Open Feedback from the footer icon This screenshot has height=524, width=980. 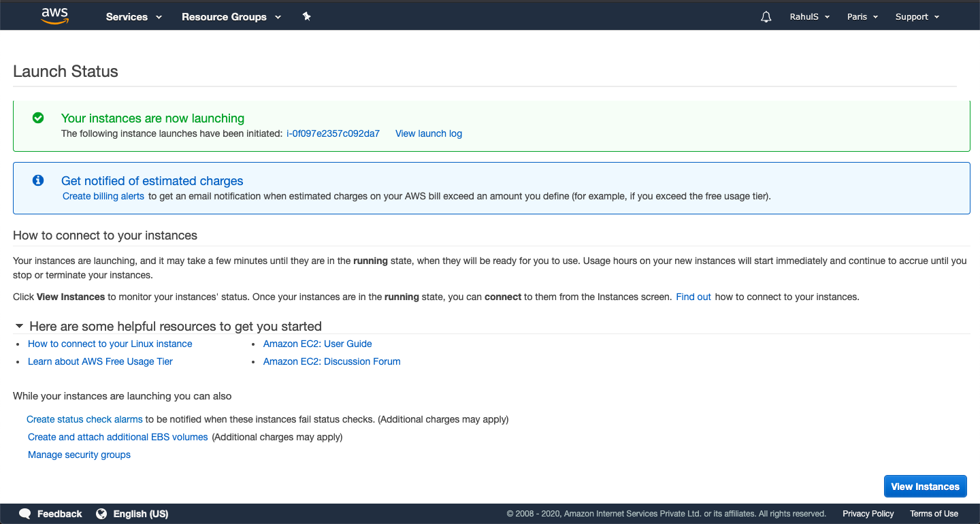click(x=25, y=513)
